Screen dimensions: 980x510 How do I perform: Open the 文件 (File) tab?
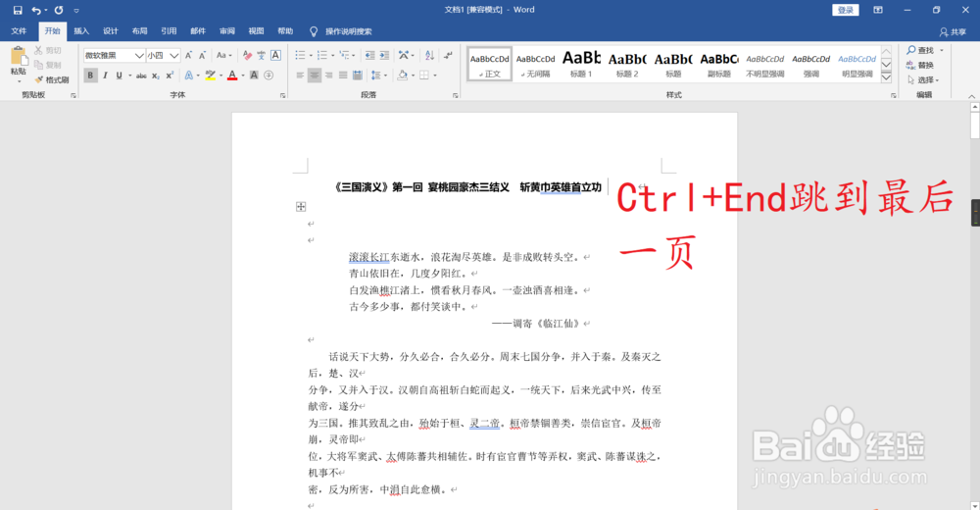point(19,31)
